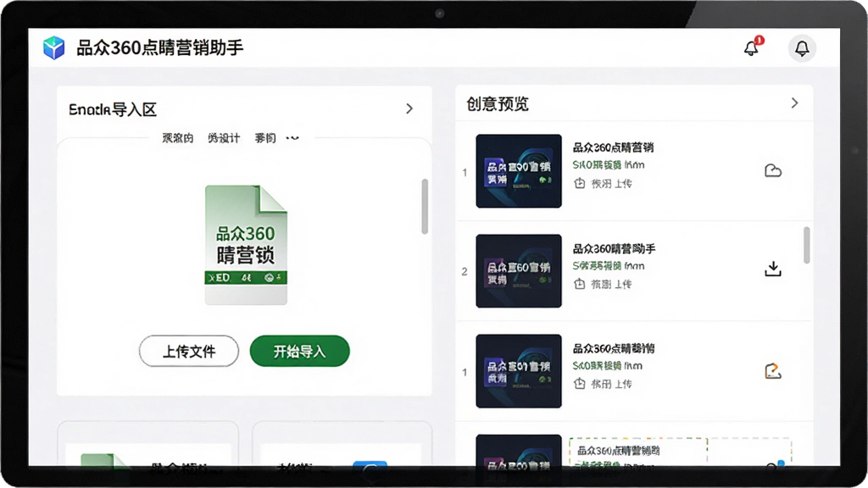Select the 设计 tab in the import area

tap(224, 138)
